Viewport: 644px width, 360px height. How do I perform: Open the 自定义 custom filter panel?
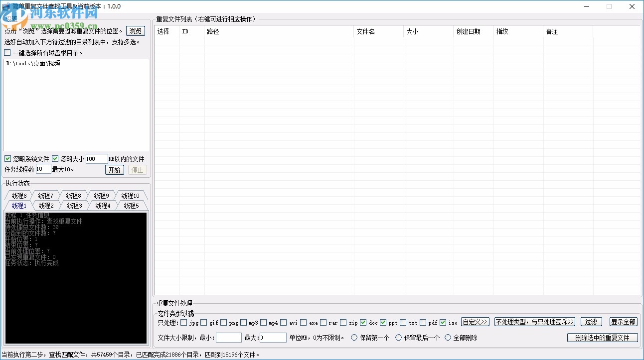[475, 322]
